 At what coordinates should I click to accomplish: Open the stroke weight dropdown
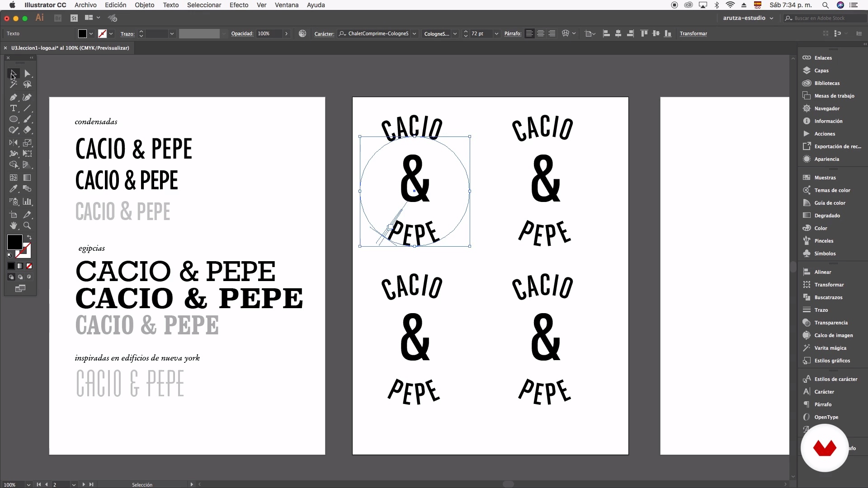[x=172, y=34]
